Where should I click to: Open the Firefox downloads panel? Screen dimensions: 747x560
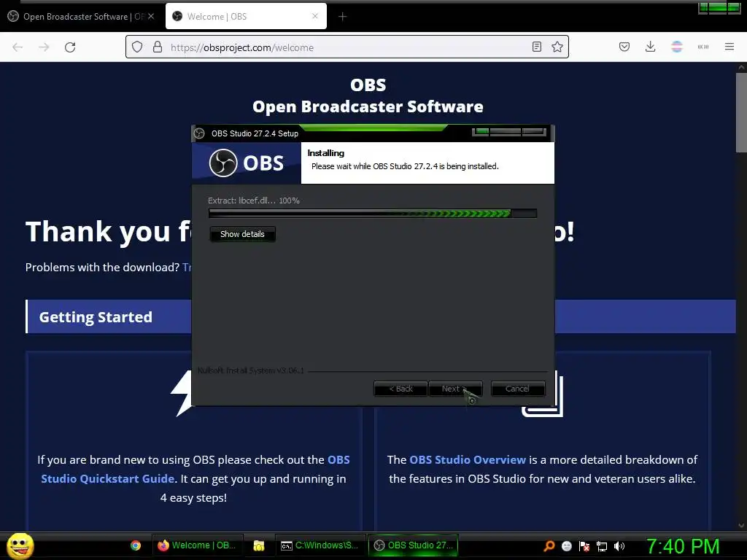[650, 47]
